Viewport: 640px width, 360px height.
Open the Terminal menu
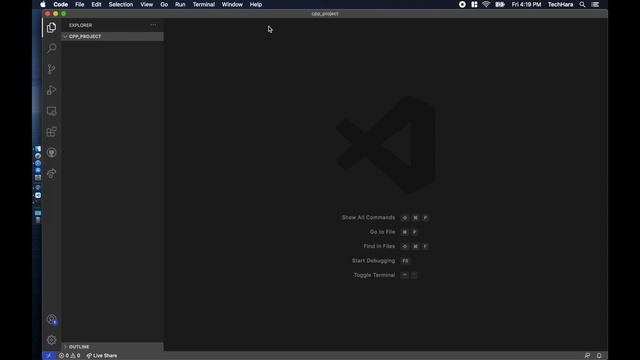tap(204, 4)
